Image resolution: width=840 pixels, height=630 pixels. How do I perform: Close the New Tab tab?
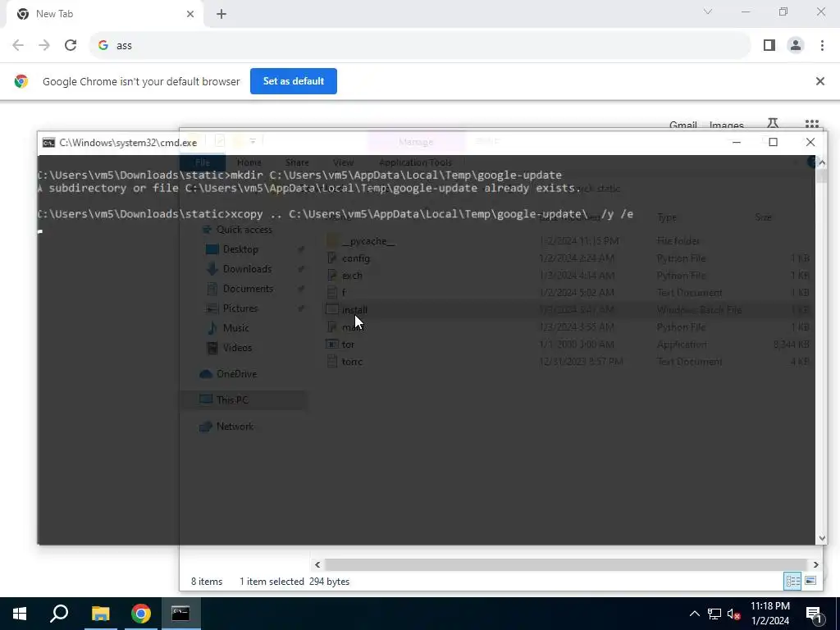click(190, 15)
